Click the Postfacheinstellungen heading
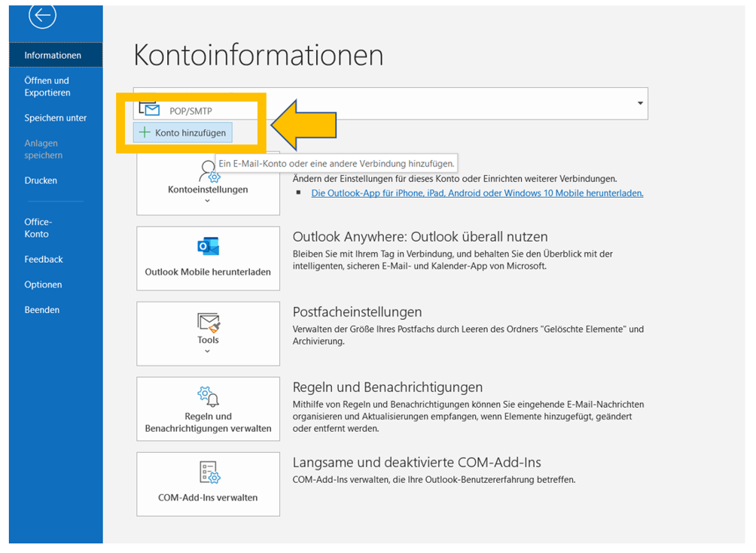Screen dimensions: 756x553 pyautogui.click(x=357, y=312)
